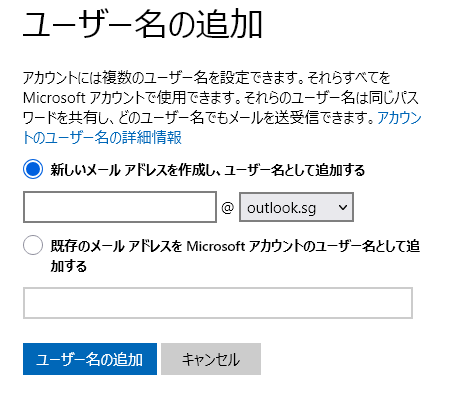Click the chevron arrow on the domain selector
The height and width of the screenshot is (400, 450).
pyautogui.click(x=343, y=207)
